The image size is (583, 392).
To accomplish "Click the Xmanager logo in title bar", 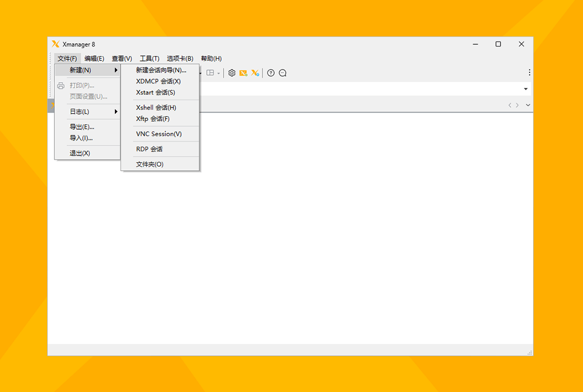I will tap(55, 44).
